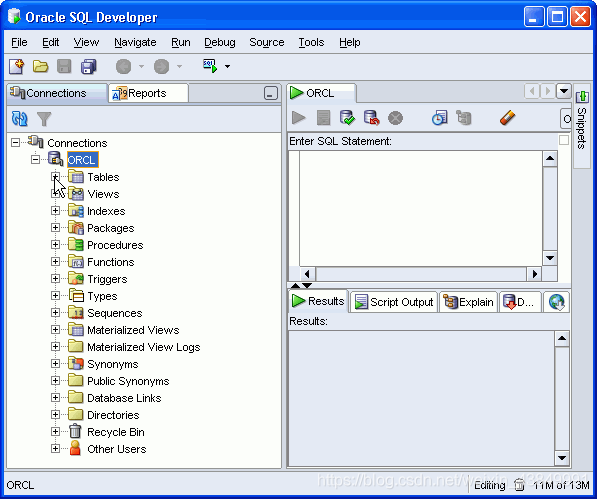Click Results pane scrollbar down arrow
Viewport: 597px width, 499px height.
pos(562,458)
